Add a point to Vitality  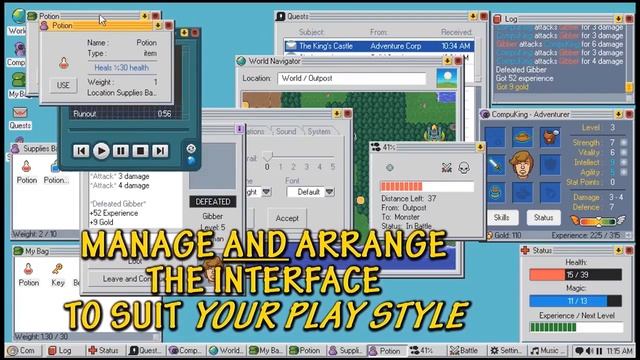pos(624,152)
